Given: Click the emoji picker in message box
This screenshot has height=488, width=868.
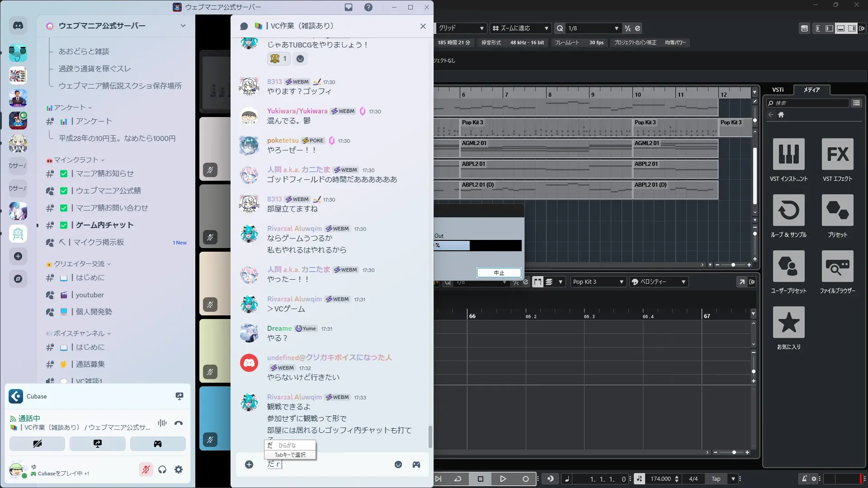Looking at the screenshot, I should tap(398, 465).
